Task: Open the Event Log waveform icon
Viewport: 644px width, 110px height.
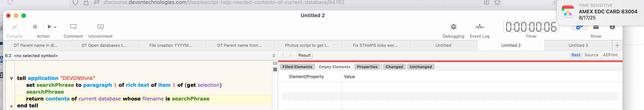Action: 480,27
